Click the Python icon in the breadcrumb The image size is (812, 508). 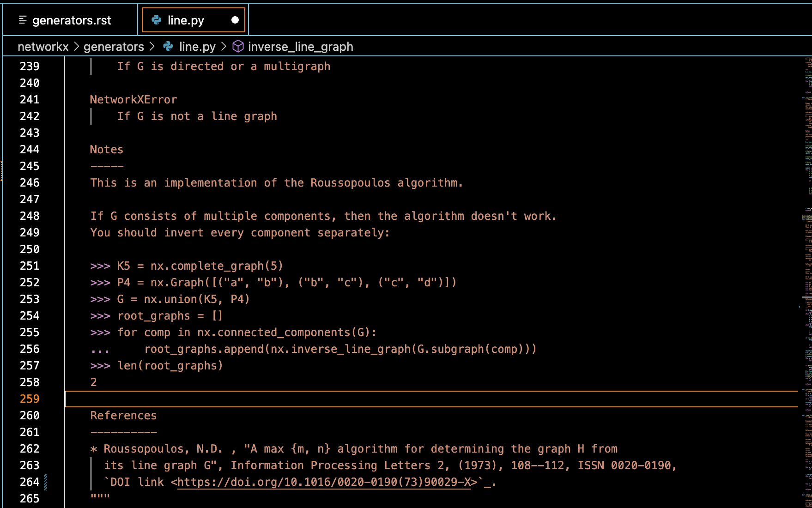pos(168,47)
